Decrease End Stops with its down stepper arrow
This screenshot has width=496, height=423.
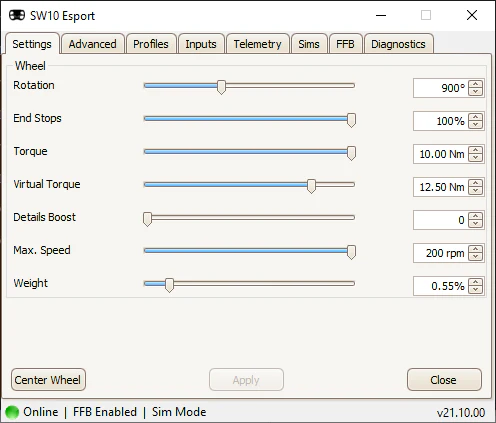click(475, 125)
